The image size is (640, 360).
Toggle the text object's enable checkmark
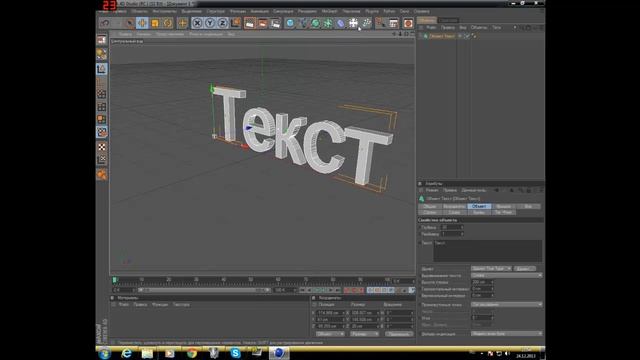point(467,36)
